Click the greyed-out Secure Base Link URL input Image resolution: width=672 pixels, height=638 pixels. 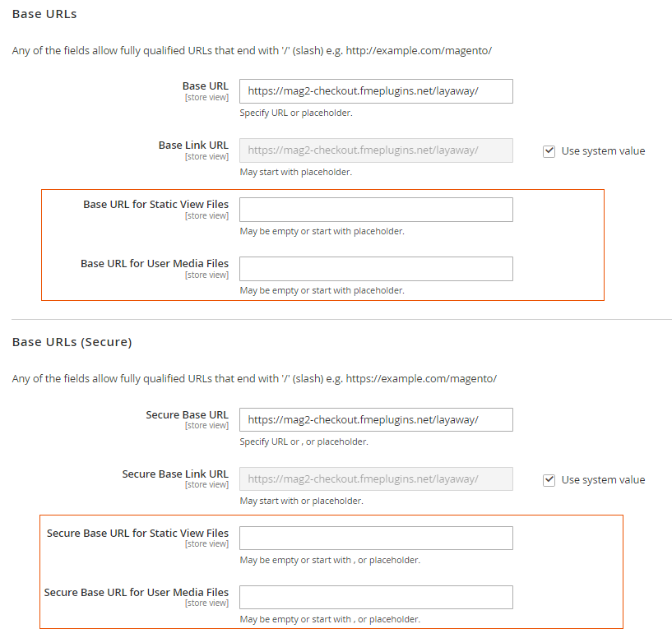(376, 479)
